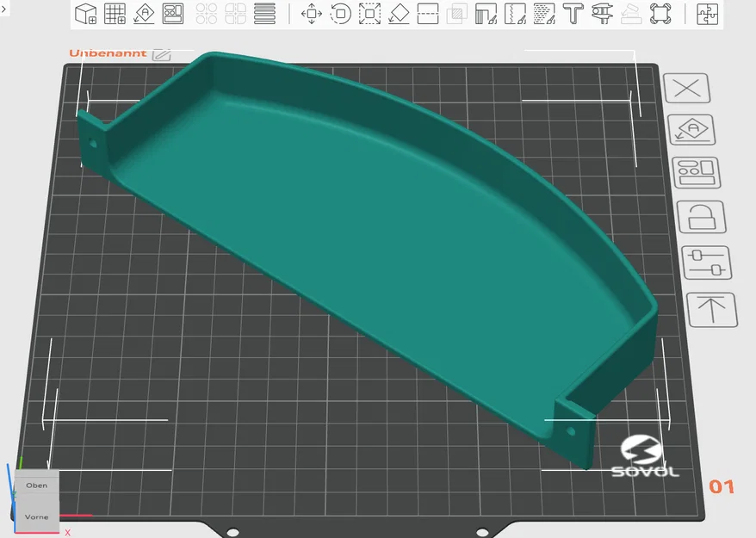The width and height of the screenshot is (756, 538).
Task: Open plate settings sliders icon
Action: (707, 263)
